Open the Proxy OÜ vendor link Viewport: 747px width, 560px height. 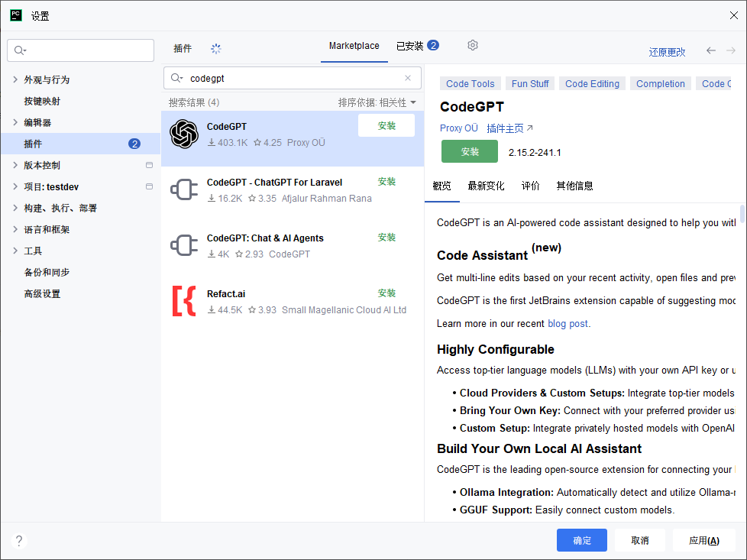click(x=458, y=128)
